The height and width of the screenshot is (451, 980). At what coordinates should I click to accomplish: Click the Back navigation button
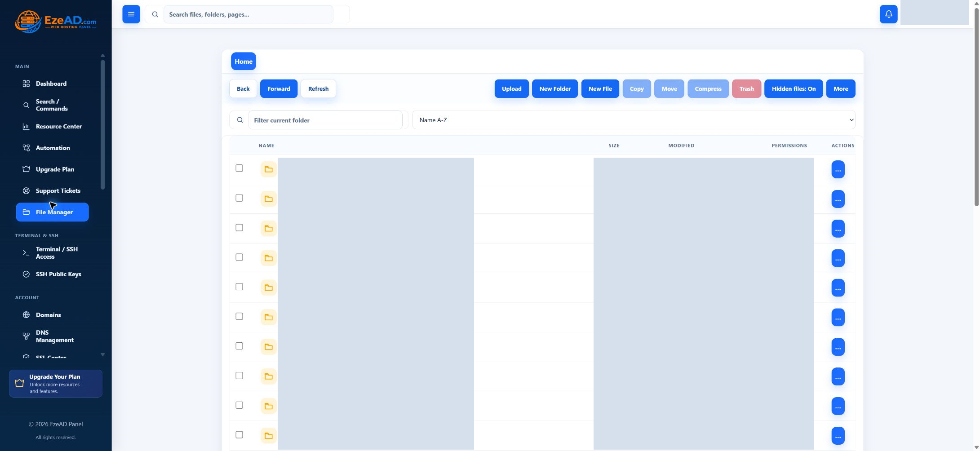pos(243,88)
